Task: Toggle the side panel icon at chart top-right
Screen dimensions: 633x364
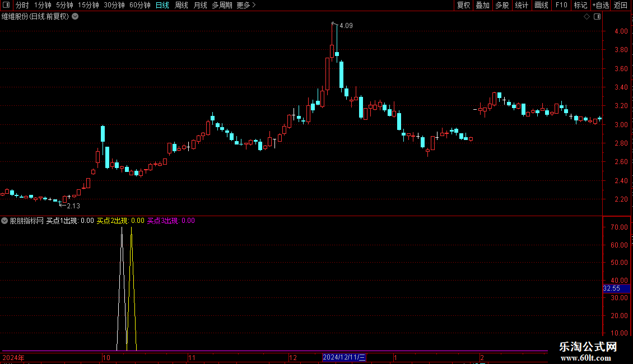Action: 598,17
